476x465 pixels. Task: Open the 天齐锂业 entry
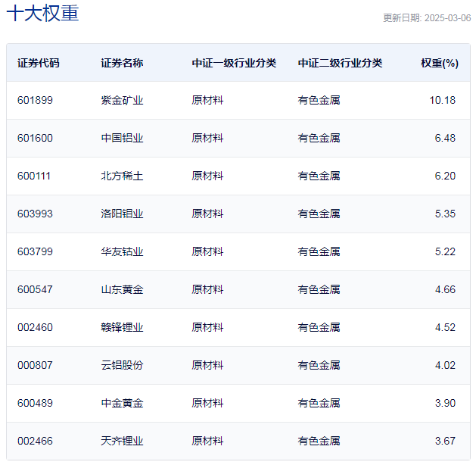tap(122, 441)
